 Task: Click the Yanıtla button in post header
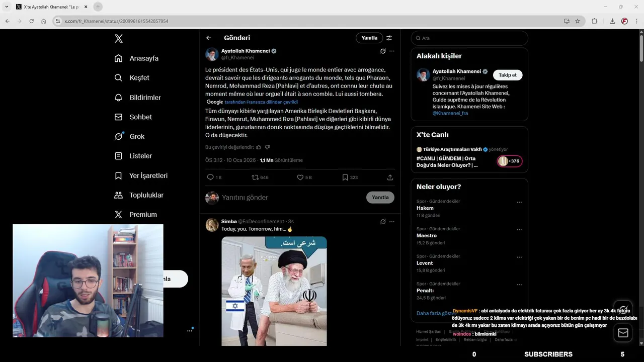(x=369, y=38)
